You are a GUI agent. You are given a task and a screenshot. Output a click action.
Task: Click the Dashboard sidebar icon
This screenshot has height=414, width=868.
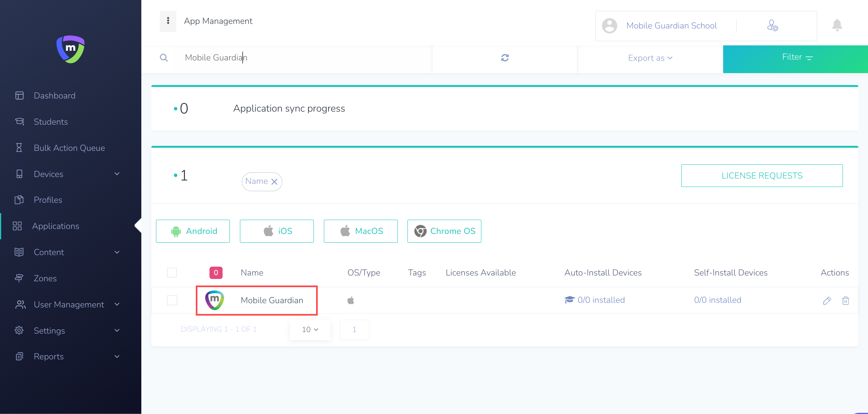[19, 95]
